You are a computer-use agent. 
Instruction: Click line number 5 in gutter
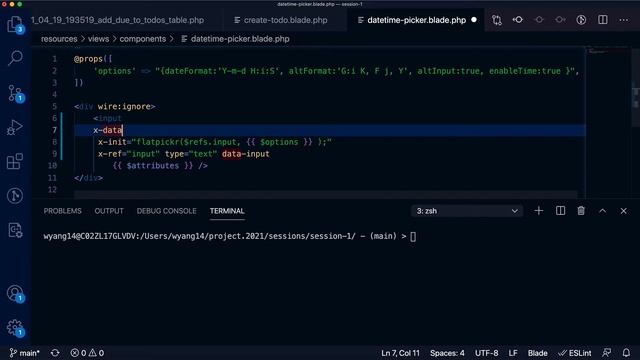55,106
